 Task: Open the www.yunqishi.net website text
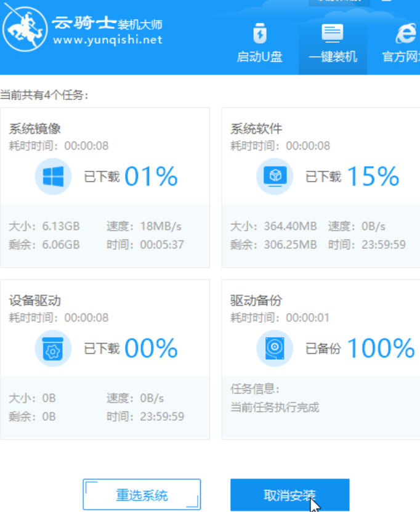click(108, 40)
